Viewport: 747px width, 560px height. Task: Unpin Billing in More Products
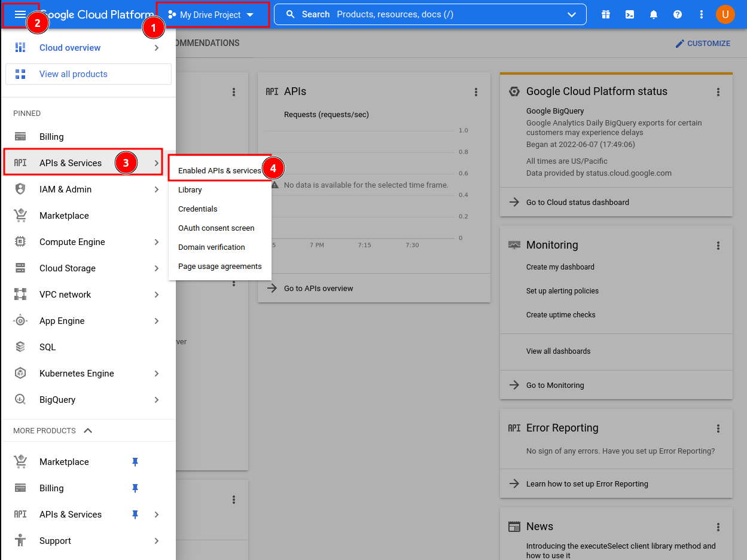(135, 488)
